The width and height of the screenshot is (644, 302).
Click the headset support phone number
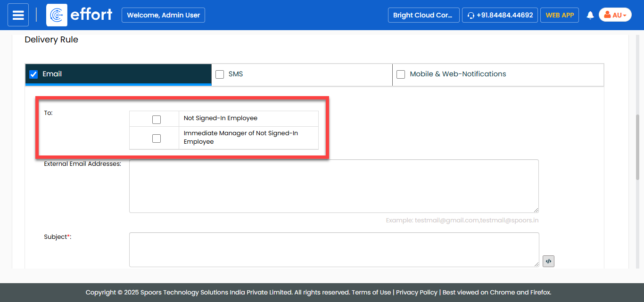[x=500, y=15]
